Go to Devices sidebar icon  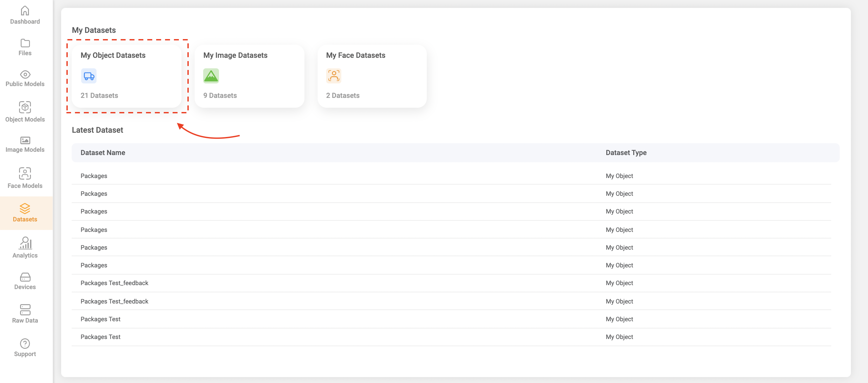(x=25, y=277)
